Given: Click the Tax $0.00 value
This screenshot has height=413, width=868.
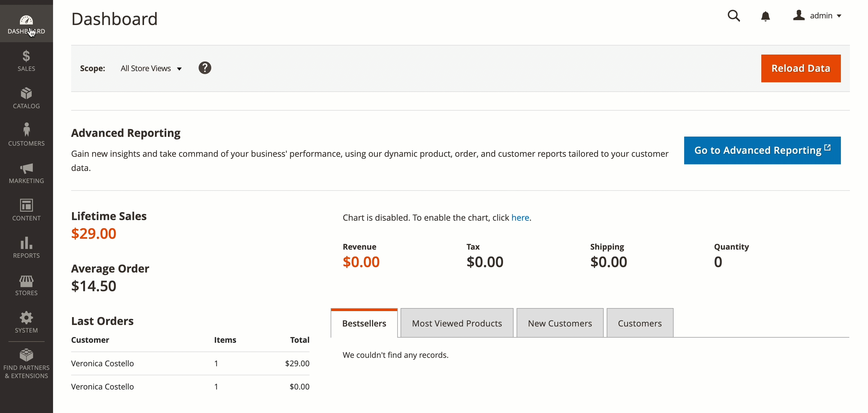Looking at the screenshot, I should click(485, 262).
